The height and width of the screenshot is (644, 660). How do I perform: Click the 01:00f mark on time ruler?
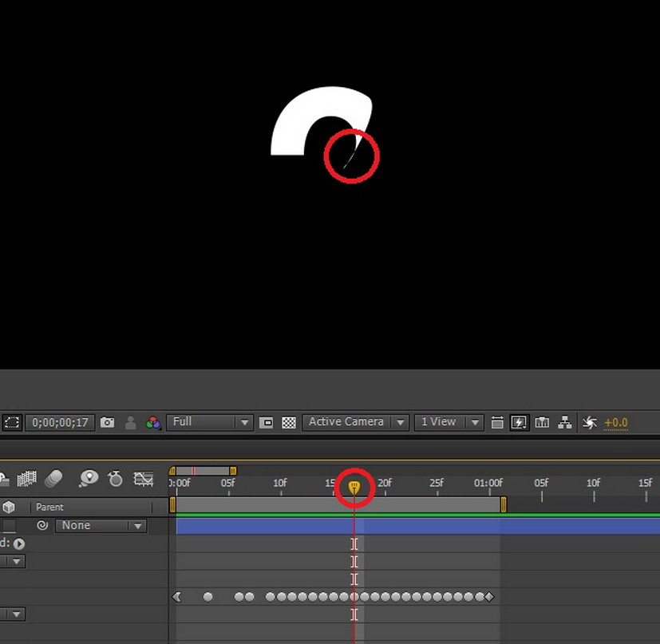(x=488, y=483)
